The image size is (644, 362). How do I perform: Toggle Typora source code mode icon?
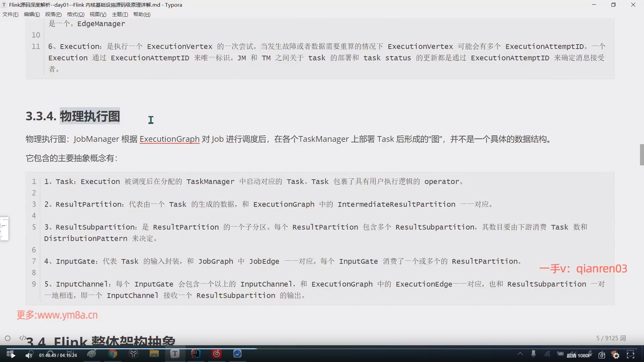(x=22, y=338)
